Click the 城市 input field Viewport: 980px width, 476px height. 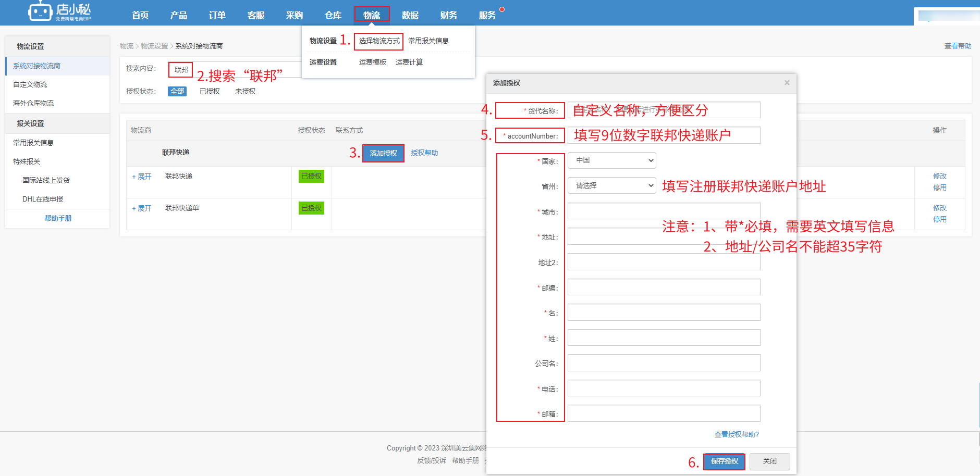(x=664, y=211)
